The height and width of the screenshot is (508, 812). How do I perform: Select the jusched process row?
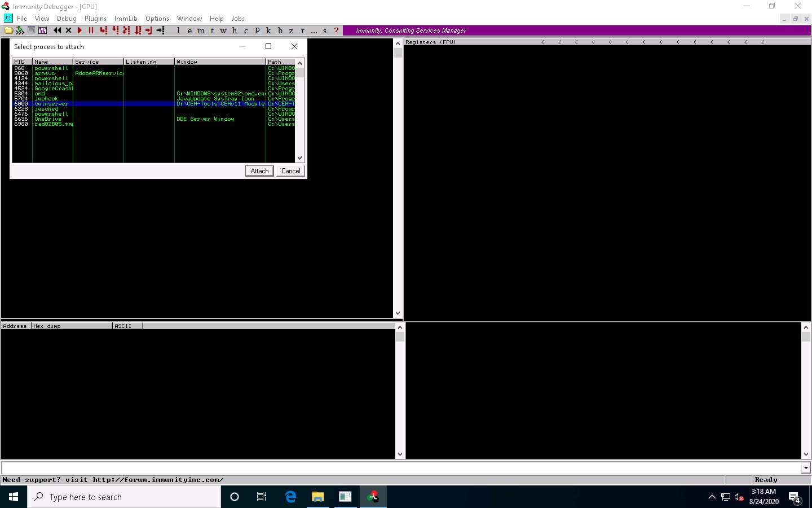(x=153, y=109)
